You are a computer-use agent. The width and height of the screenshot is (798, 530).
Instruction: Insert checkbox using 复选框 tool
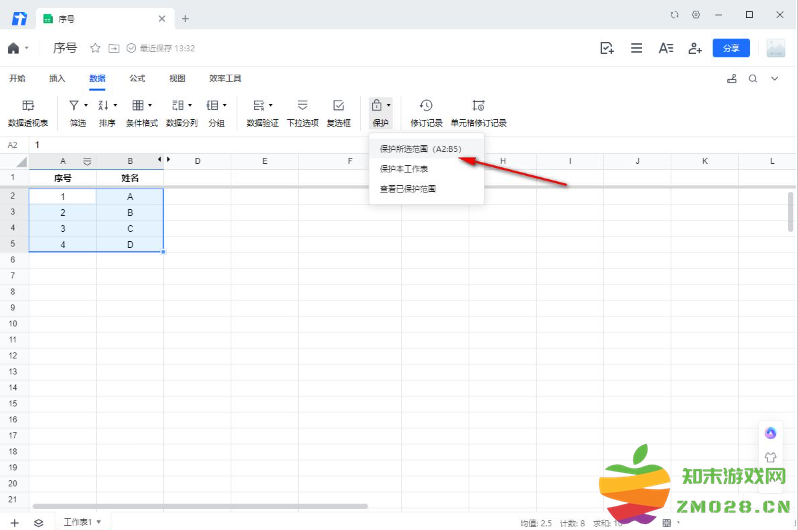click(339, 111)
